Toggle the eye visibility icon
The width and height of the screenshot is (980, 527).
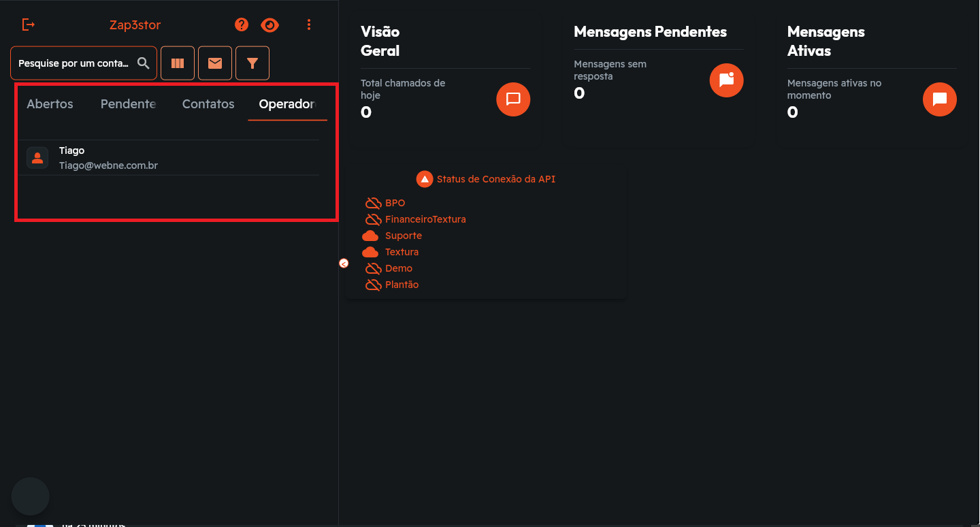tap(270, 25)
